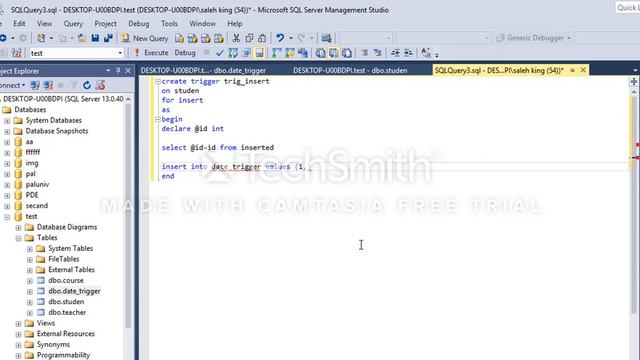Switch to the dbo.date_trigger tab

click(x=203, y=70)
